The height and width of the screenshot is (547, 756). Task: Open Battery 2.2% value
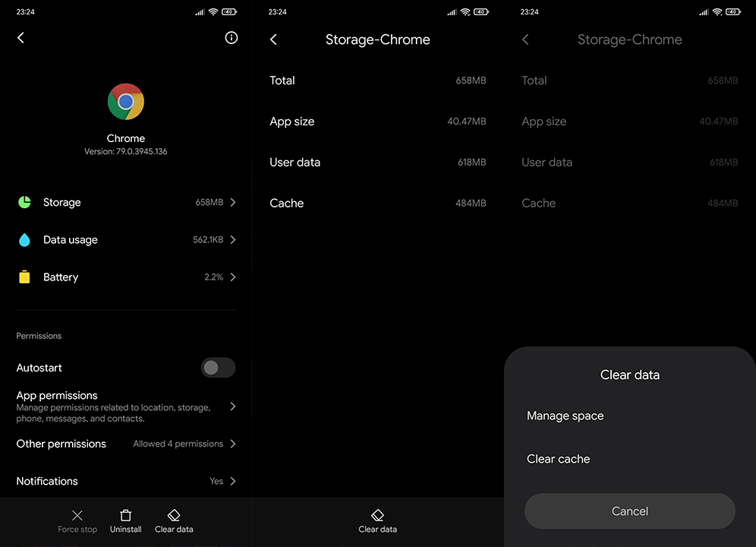(x=213, y=277)
